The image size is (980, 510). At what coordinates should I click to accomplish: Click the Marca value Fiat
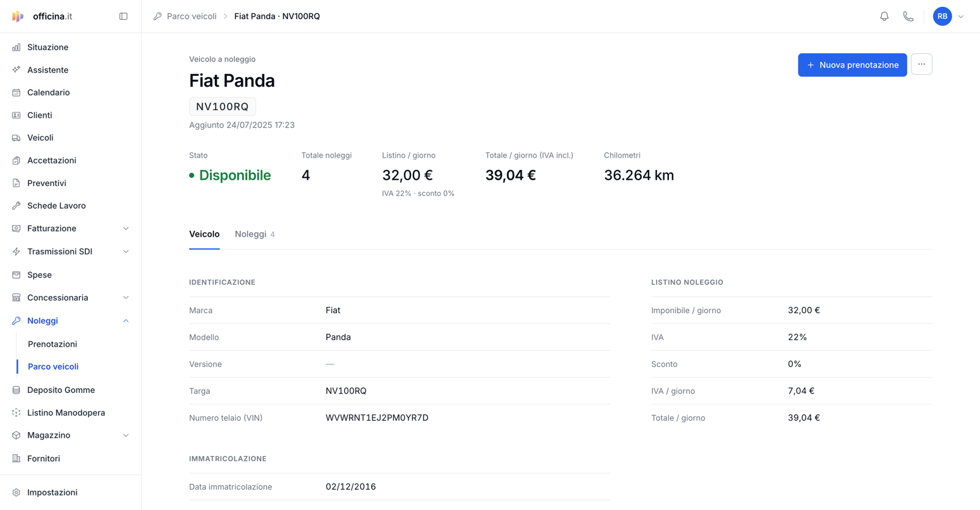pos(333,311)
